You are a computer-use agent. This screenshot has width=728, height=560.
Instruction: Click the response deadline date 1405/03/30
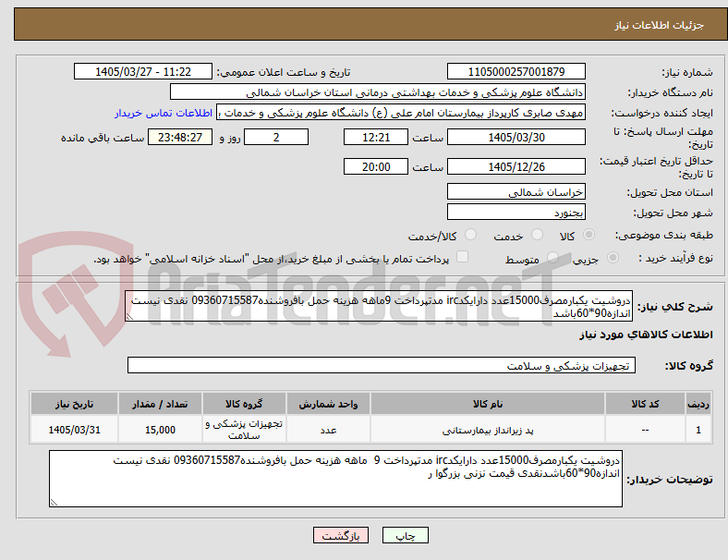point(516,138)
